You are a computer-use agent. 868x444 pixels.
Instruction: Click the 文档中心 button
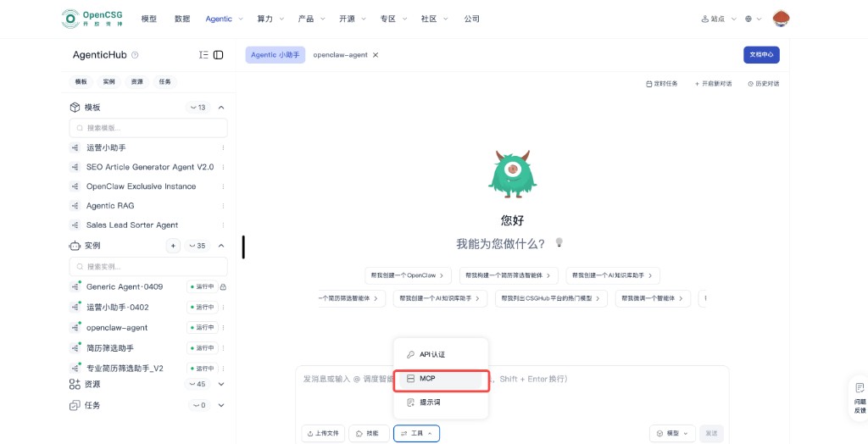pos(760,55)
